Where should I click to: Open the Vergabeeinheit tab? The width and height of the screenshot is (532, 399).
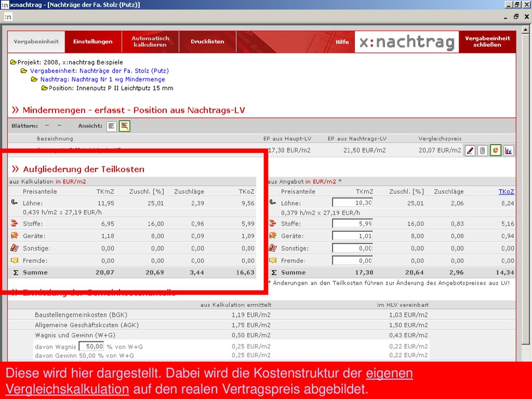(x=36, y=42)
